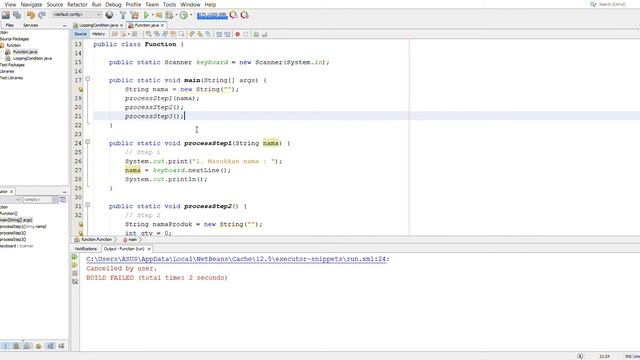The image size is (640, 360).
Task: Close the Output Function run tab
Action: [149, 249]
